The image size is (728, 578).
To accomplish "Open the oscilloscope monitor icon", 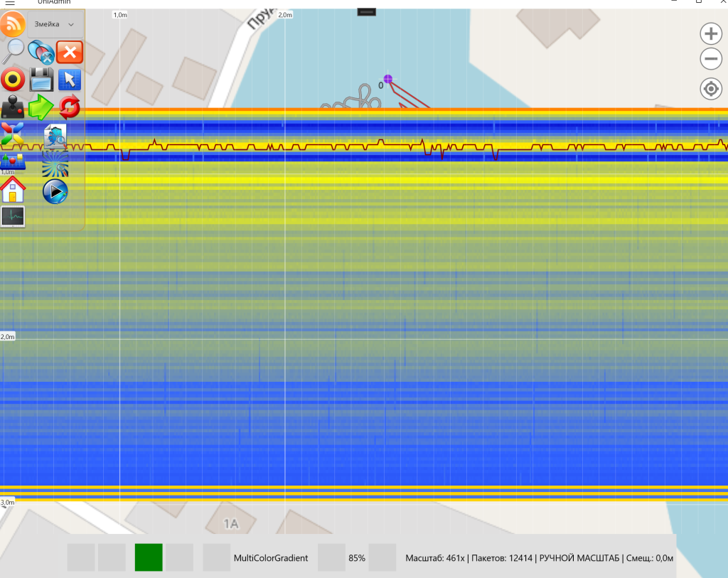I will coord(13,216).
